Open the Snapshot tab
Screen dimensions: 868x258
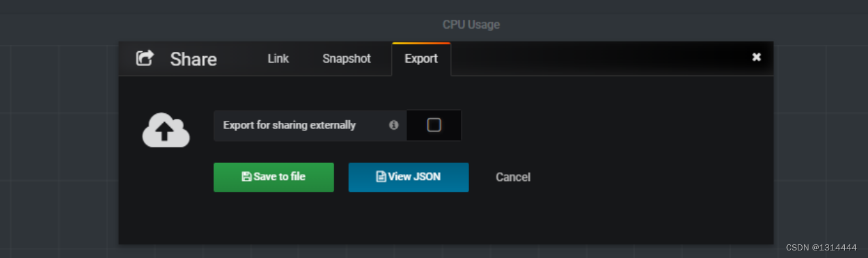[346, 59]
